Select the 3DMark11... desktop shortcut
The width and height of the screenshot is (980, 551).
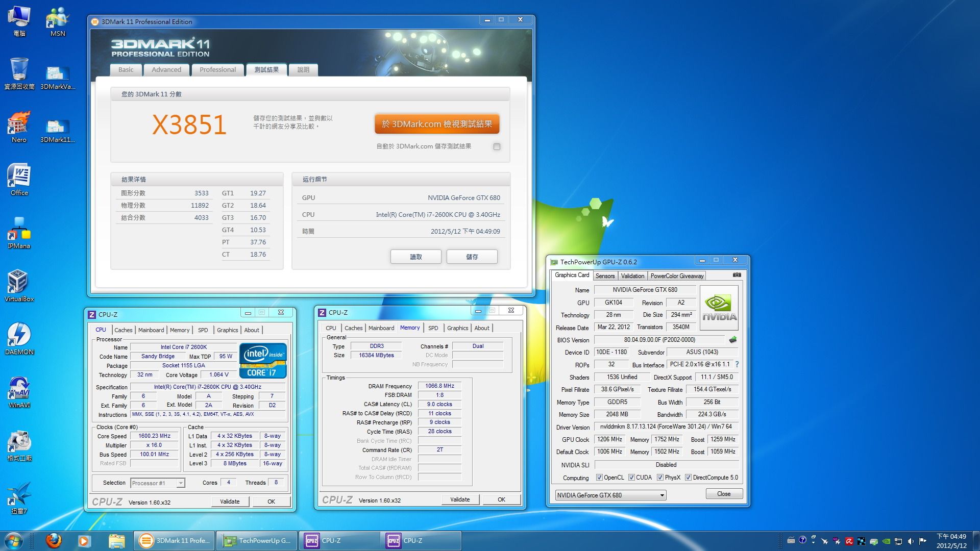[x=58, y=131]
